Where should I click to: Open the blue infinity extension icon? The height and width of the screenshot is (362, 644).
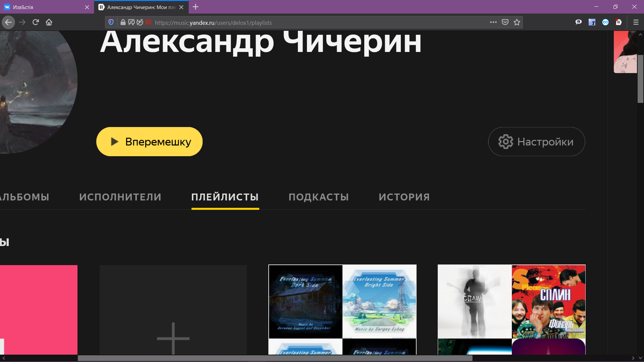click(605, 22)
